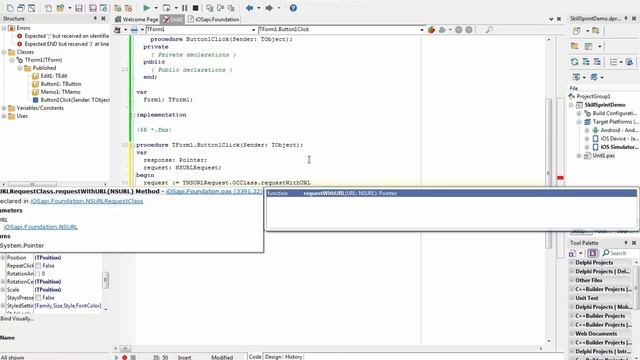Select Android target platform in Project Manager
640x360 pixels.
619,130
